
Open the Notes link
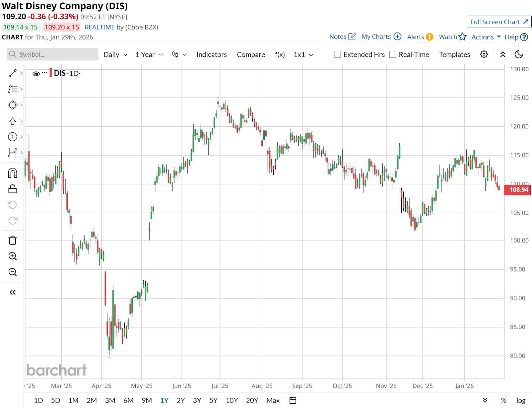click(338, 37)
